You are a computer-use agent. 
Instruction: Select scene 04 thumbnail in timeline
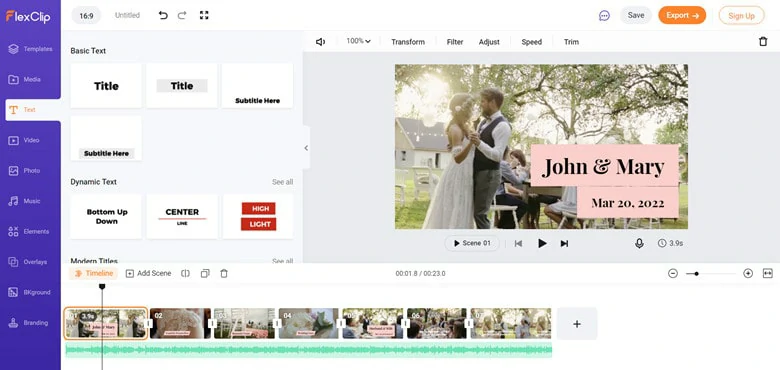pos(308,323)
